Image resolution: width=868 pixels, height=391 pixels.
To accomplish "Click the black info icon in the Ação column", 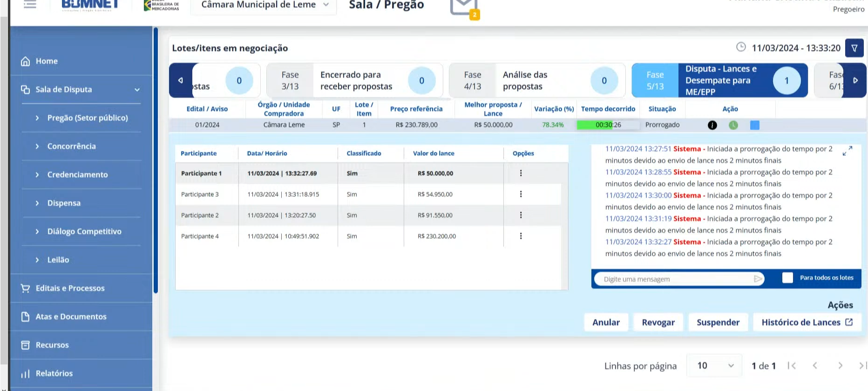I will (712, 125).
